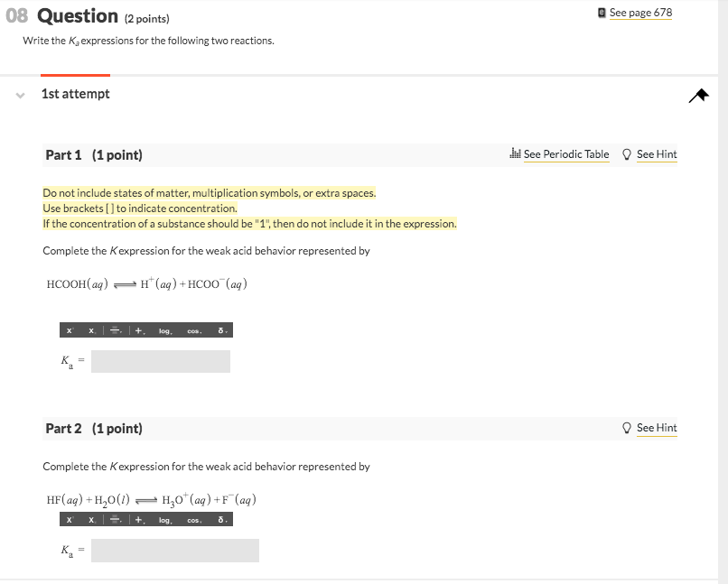Show the Part 2 See Hint link

click(x=657, y=428)
